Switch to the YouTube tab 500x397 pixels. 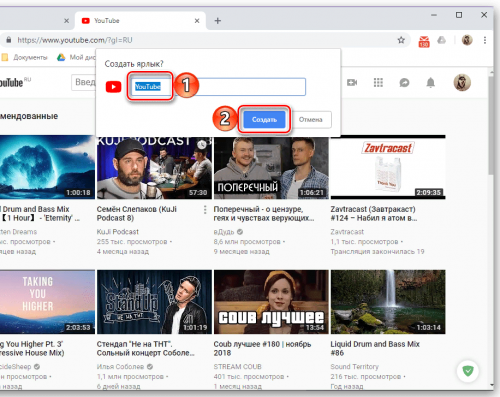pos(139,21)
